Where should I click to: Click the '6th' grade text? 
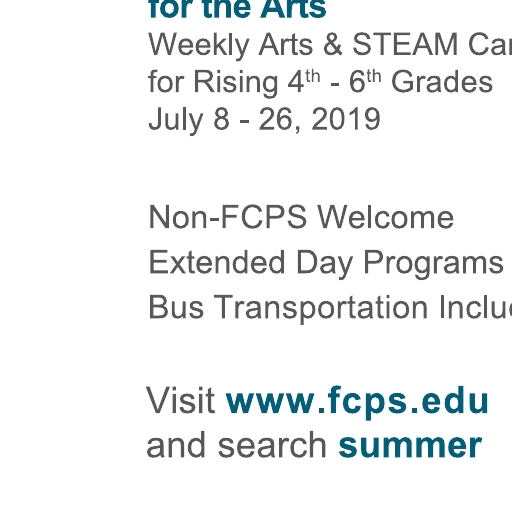tap(365, 81)
